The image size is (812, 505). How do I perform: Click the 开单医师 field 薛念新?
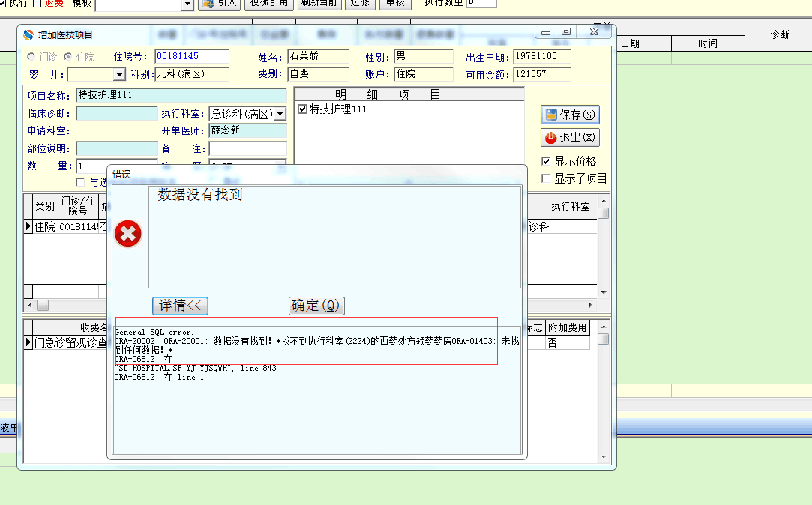[248, 130]
